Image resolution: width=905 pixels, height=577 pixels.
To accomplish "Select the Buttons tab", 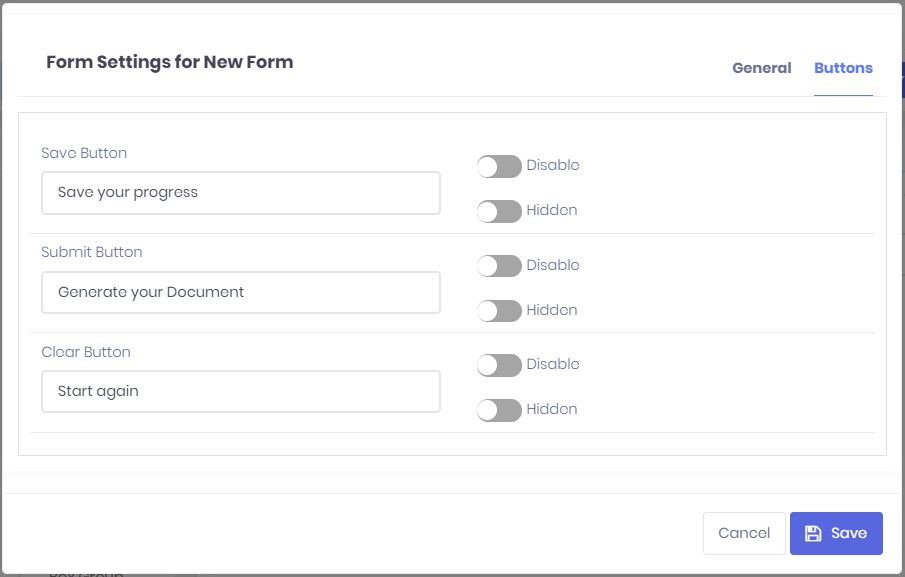I will tap(843, 69).
